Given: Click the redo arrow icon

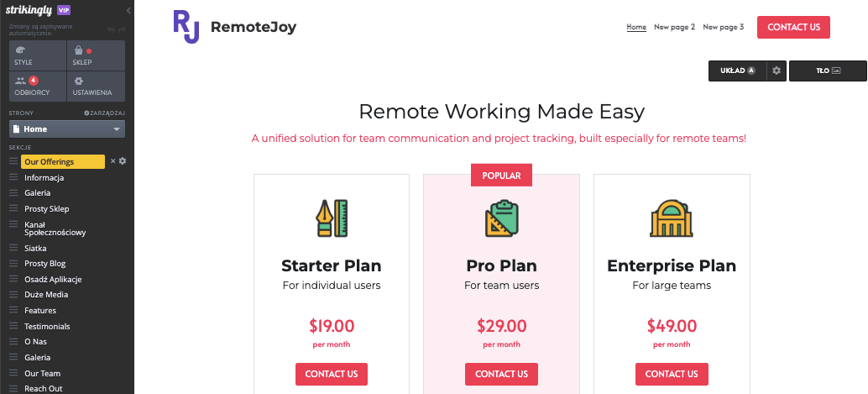Looking at the screenshot, I should [x=122, y=30].
